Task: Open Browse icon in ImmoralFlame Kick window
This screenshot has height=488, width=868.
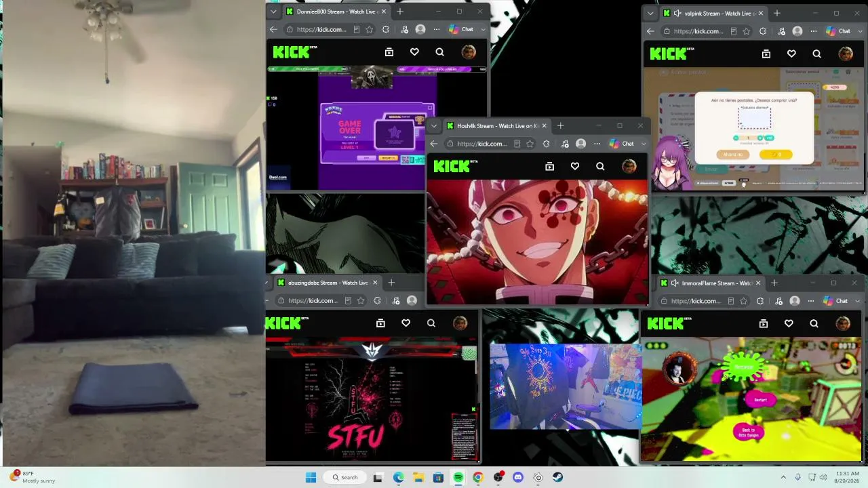Action: click(x=764, y=324)
